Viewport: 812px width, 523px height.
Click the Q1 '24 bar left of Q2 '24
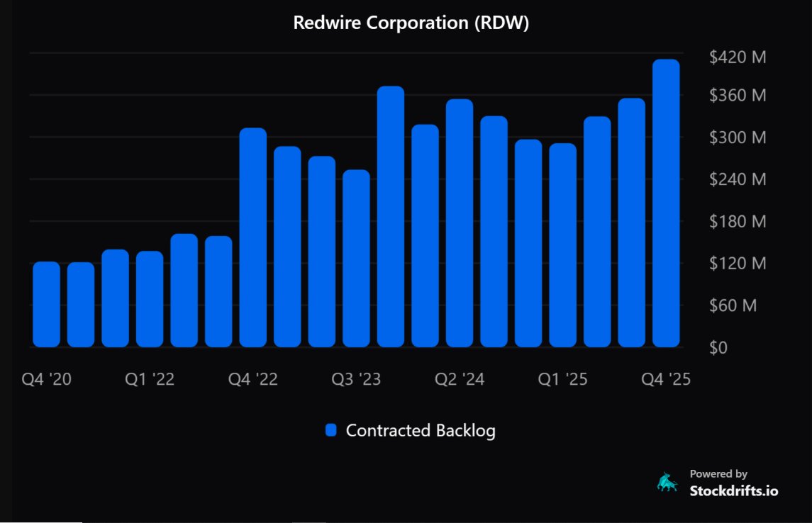(426, 235)
